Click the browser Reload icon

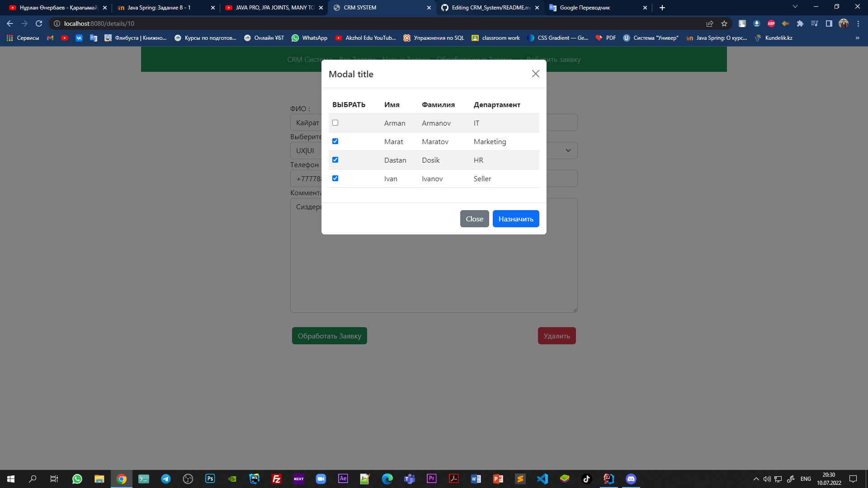tap(39, 23)
